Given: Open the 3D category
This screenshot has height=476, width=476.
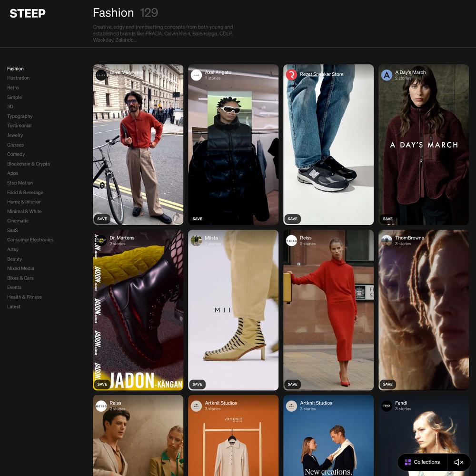Looking at the screenshot, I should [10, 107].
